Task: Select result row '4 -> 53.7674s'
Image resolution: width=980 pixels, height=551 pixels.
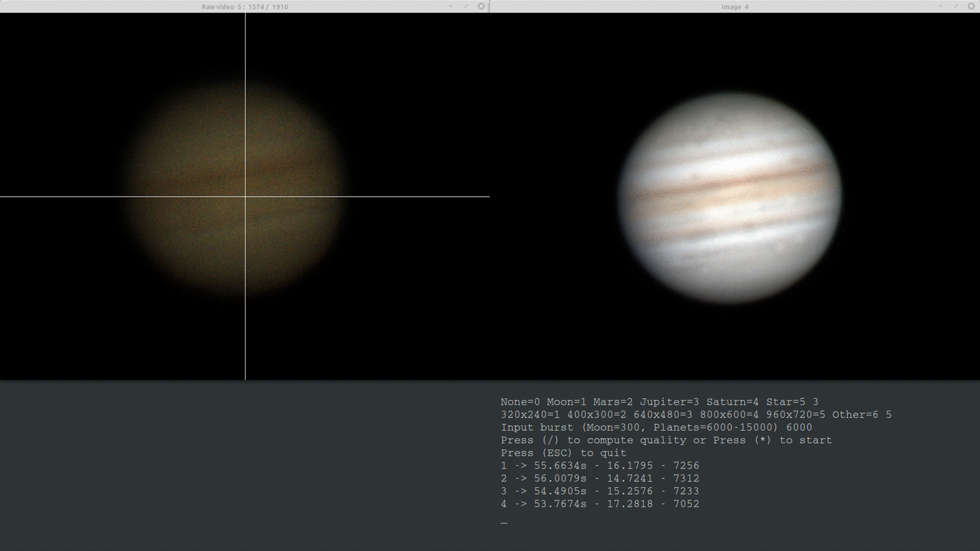Action: pyautogui.click(x=600, y=504)
